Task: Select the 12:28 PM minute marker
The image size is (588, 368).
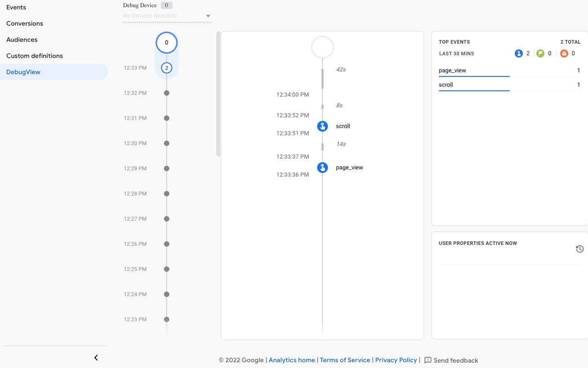Action: pyautogui.click(x=167, y=194)
